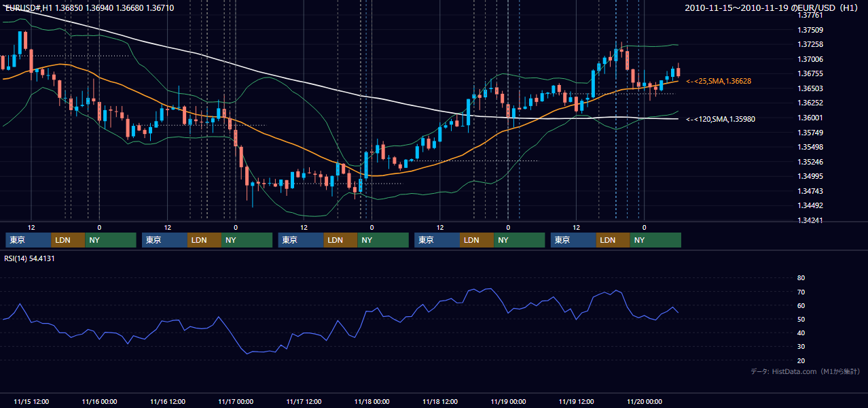868x408 pixels.
Task: Click the RSI(14) 54.4131 indicator label
Action: click(x=29, y=258)
